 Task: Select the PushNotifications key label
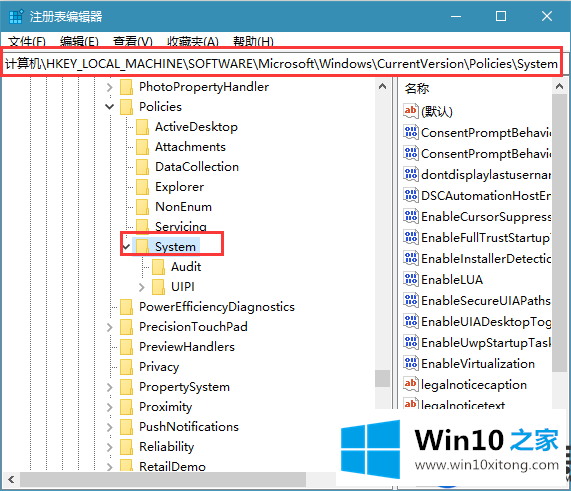189,427
